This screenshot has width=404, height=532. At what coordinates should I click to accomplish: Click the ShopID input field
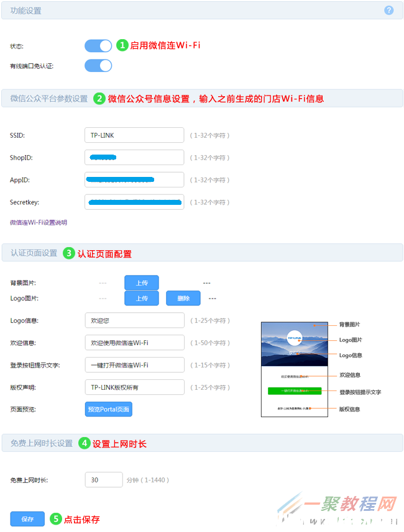point(134,158)
